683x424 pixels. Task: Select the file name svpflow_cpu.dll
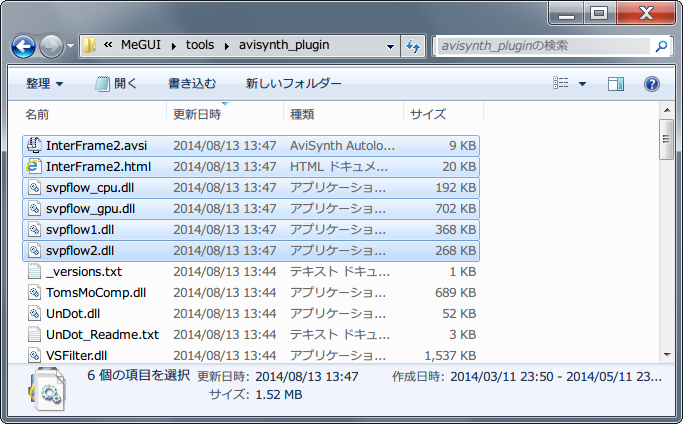tap(90, 188)
